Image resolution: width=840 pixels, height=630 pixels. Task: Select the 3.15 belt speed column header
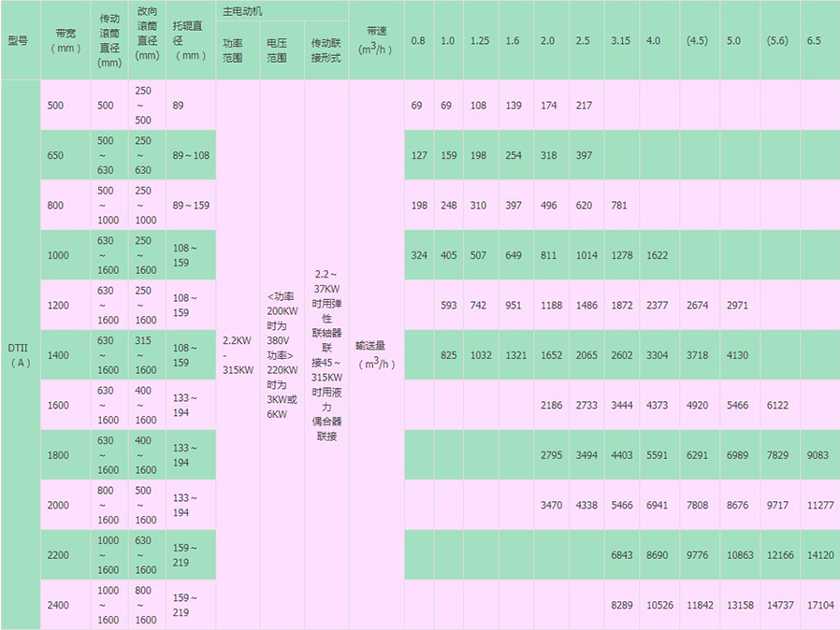pos(621,41)
